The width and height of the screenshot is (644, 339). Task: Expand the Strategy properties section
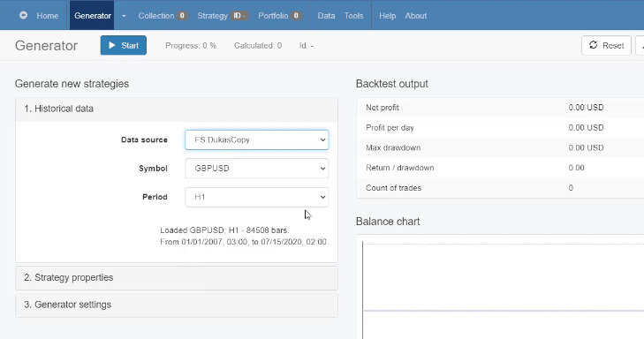[177, 278]
